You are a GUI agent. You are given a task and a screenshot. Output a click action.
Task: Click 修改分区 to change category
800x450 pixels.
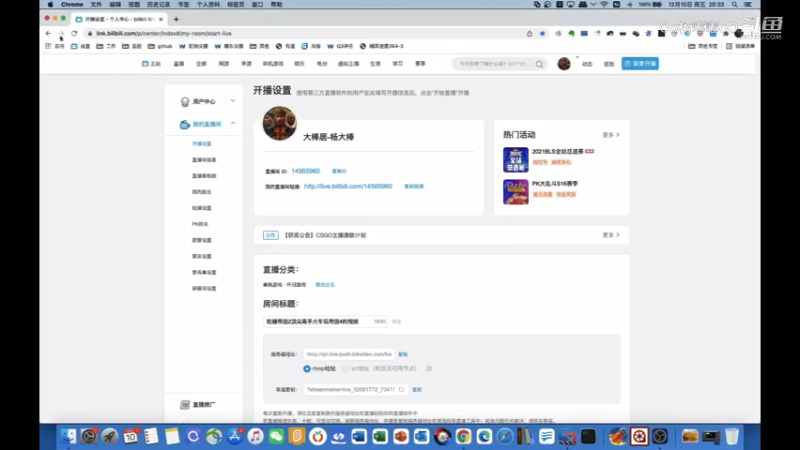[324, 285]
